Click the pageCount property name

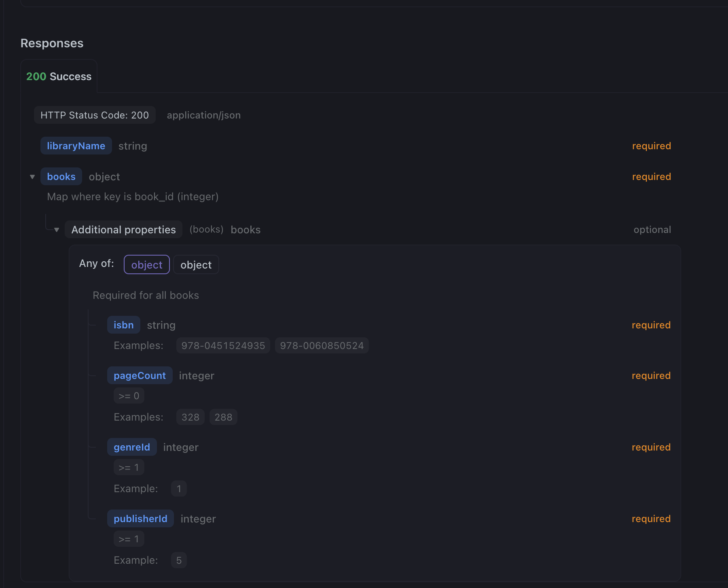(x=140, y=376)
